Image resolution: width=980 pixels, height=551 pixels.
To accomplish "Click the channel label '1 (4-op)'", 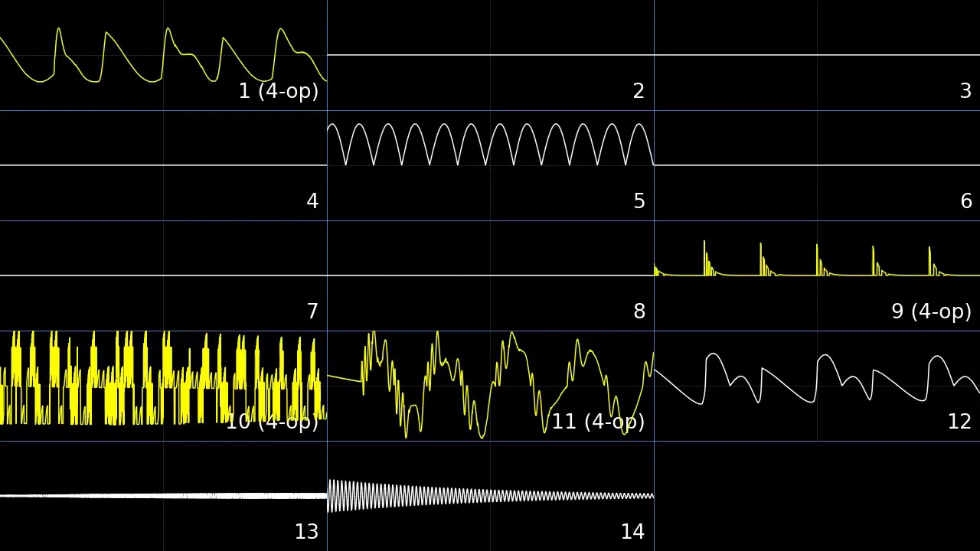I will click(279, 92).
